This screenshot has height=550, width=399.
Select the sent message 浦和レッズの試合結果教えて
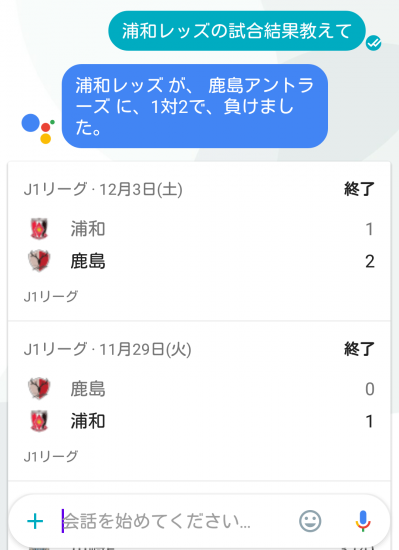click(237, 31)
